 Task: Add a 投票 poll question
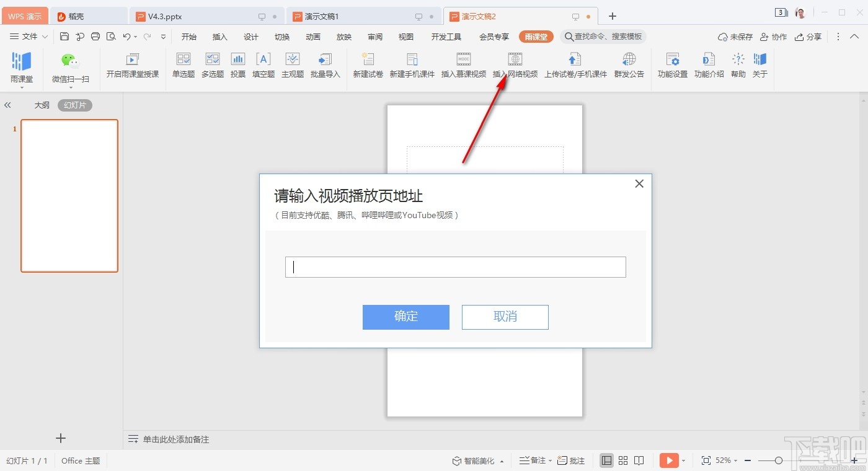238,66
